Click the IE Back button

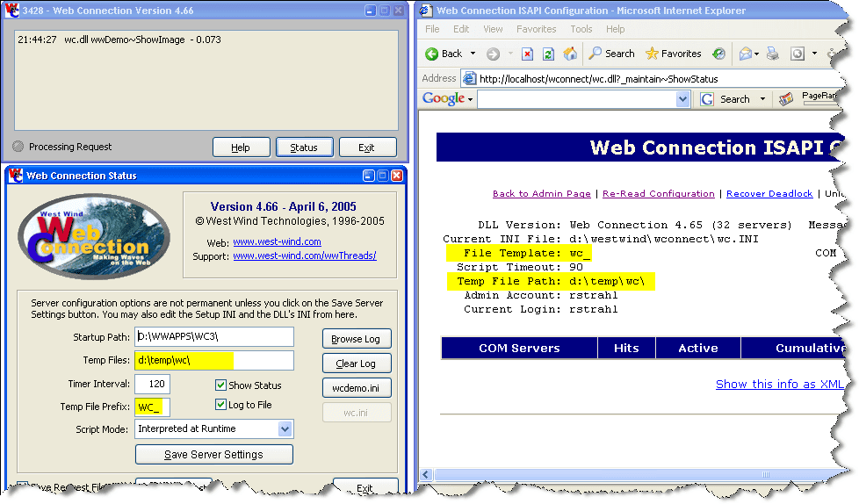point(444,54)
